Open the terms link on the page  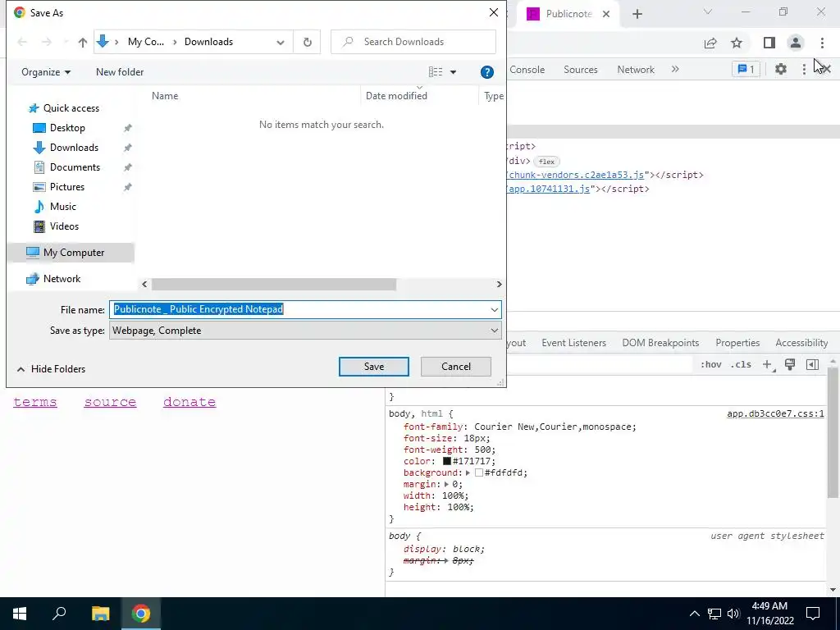(x=34, y=402)
